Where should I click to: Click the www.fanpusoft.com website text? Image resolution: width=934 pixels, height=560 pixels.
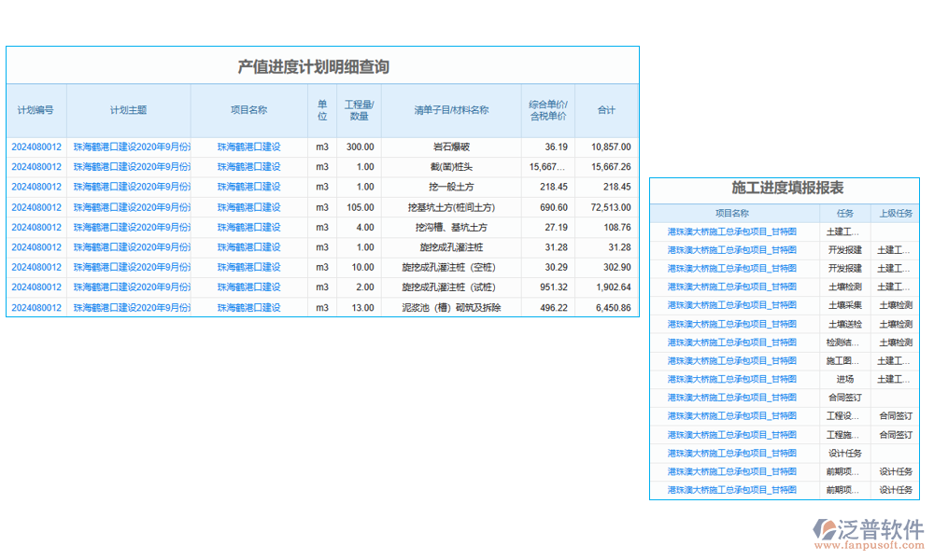(869, 546)
